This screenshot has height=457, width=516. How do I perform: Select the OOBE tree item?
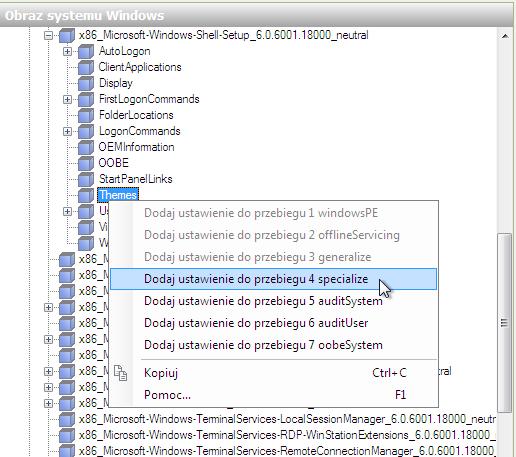pos(114,163)
